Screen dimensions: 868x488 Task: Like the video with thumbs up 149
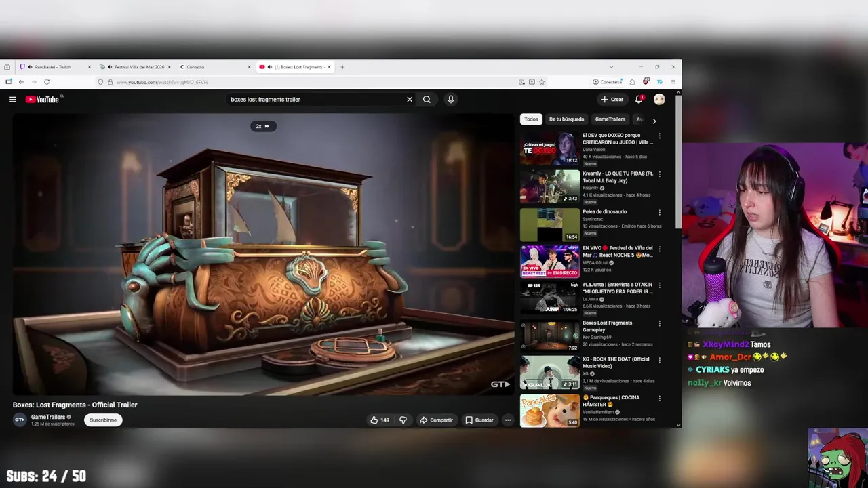point(379,420)
